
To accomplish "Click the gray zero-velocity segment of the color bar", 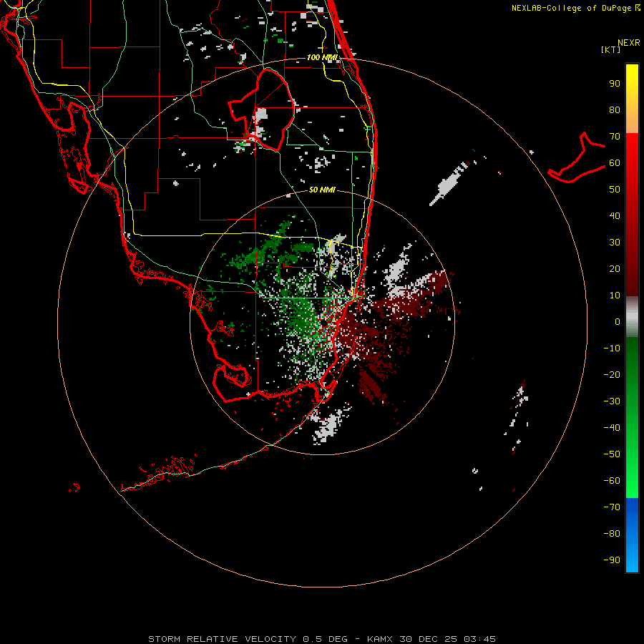I will pos(632,317).
